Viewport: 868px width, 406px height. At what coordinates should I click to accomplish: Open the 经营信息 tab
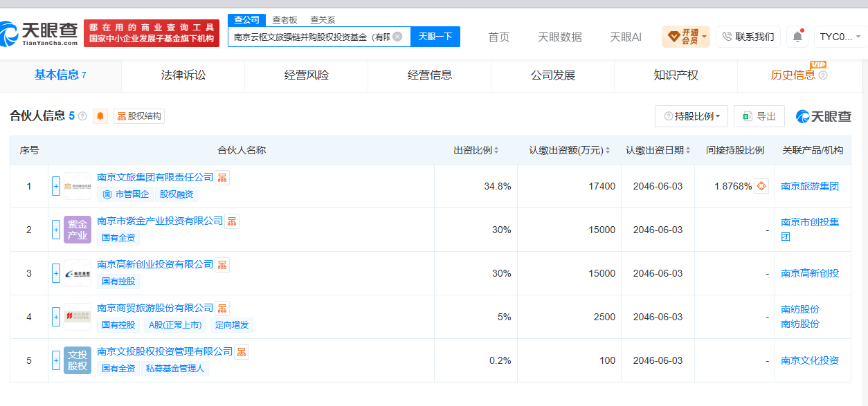(x=430, y=75)
